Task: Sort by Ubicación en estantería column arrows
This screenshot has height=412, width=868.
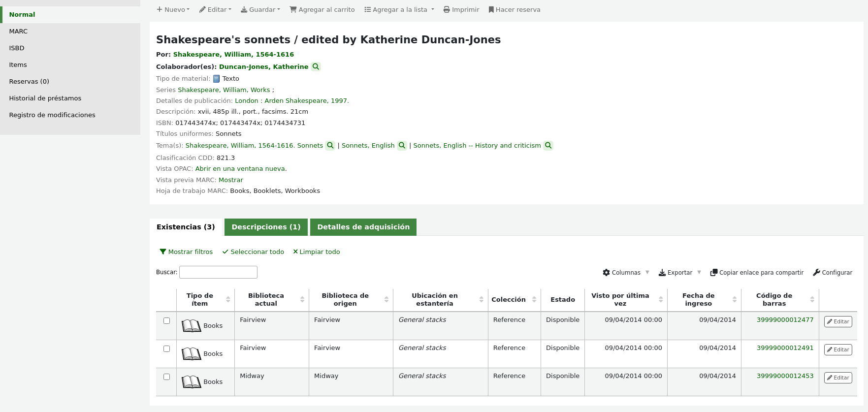Action: coord(482,299)
